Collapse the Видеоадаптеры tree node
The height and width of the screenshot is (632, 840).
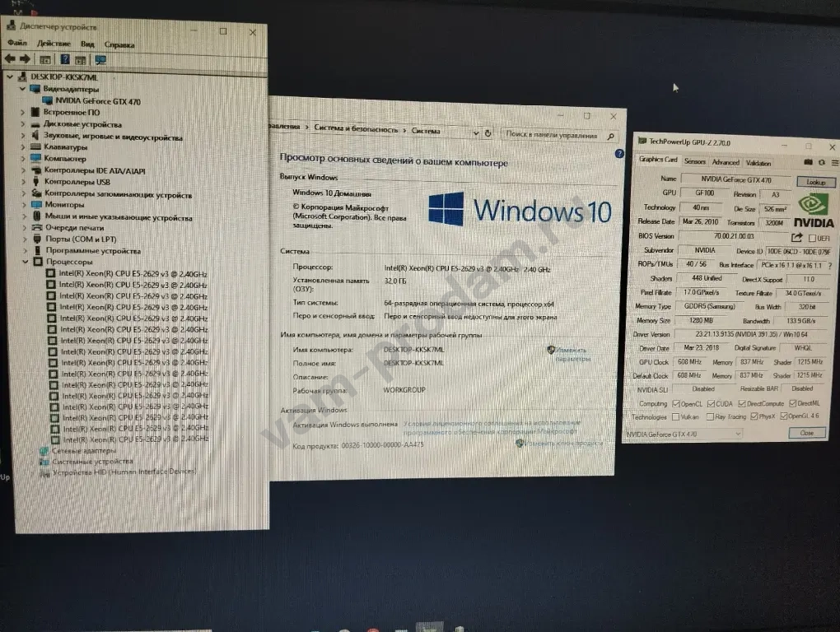(x=22, y=89)
